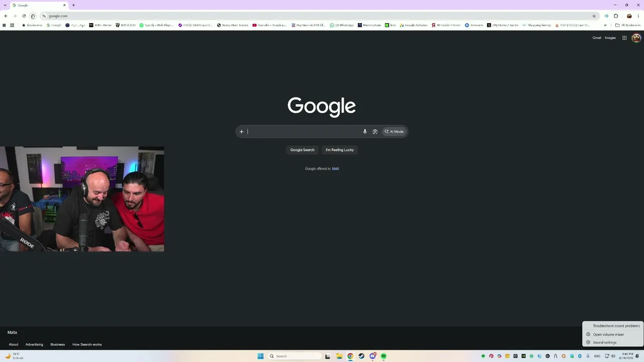This screenshot has width=644, height=362.
Task: Open the WhatsApp bookmark
Action: pos(342,25)
